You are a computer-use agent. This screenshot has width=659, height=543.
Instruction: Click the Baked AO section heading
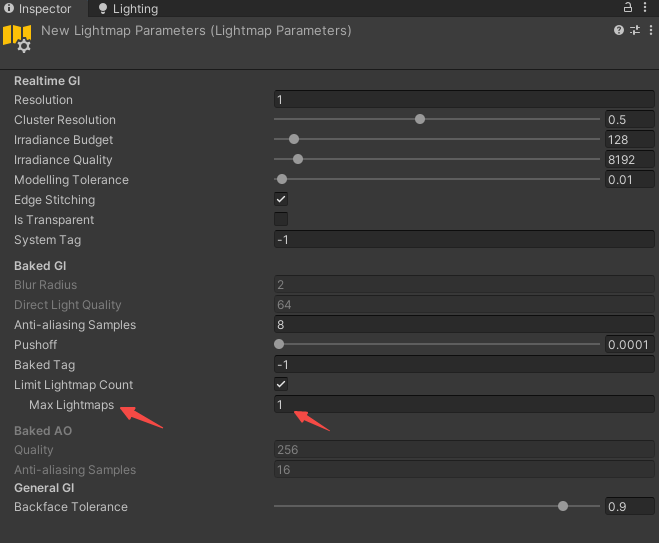coord(43,431)
